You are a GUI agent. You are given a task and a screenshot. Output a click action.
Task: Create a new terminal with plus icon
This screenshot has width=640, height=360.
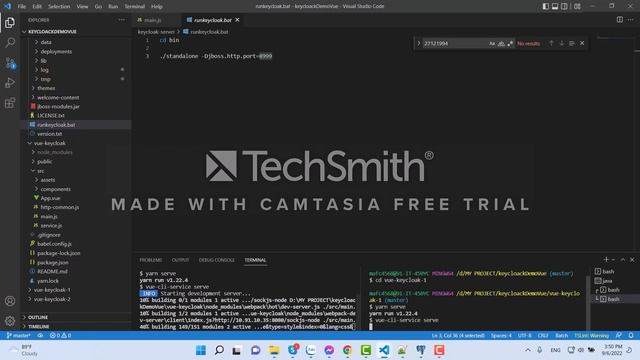[x=606, y=260]
